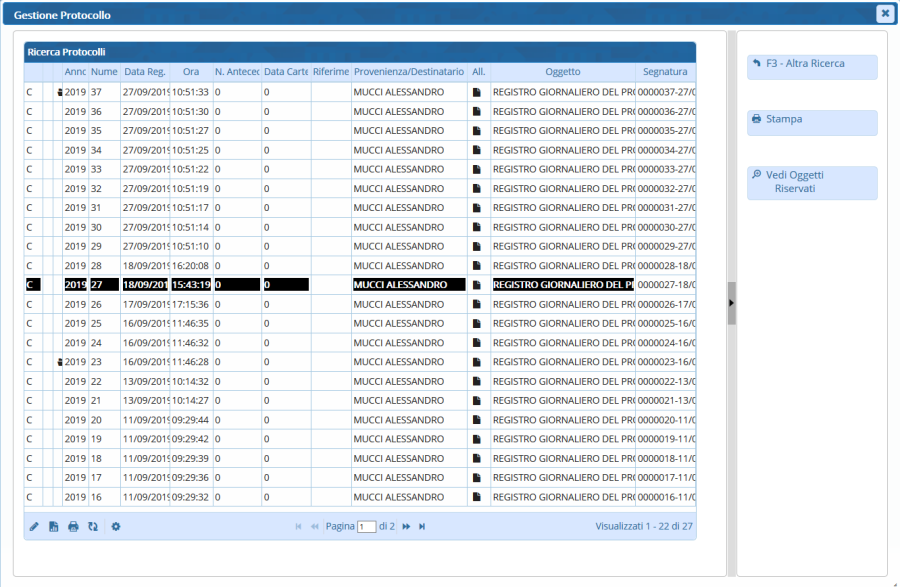Click the pencil edit icon in grid footer
Image resolution: width=900 pixels, height=587 pixels.
34,526
